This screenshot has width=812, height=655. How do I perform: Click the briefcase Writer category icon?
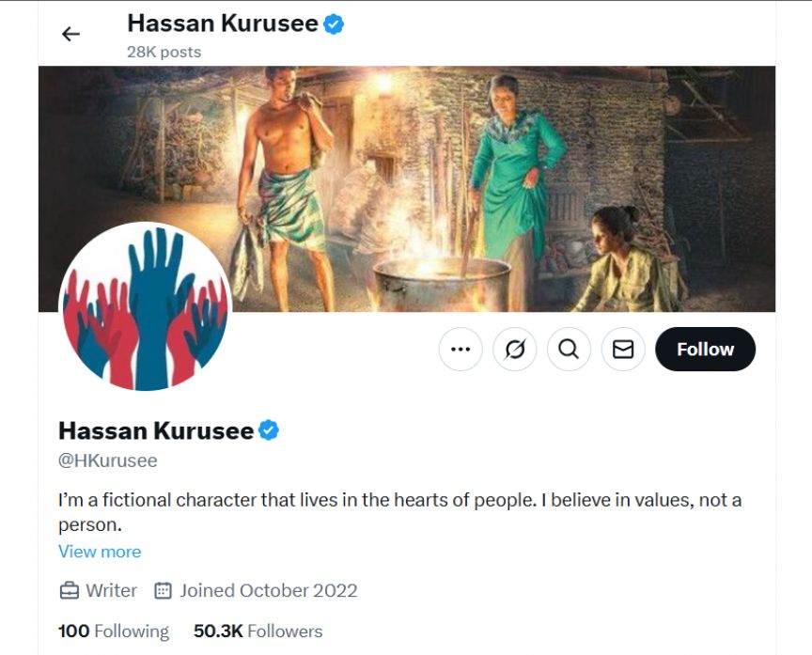tap(69, 590)
